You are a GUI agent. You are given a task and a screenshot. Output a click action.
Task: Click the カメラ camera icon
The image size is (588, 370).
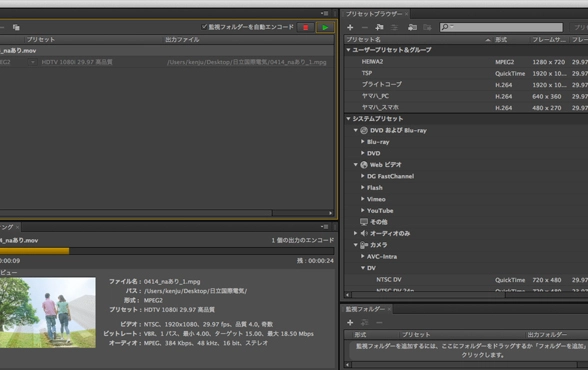[x=364, y=245]
